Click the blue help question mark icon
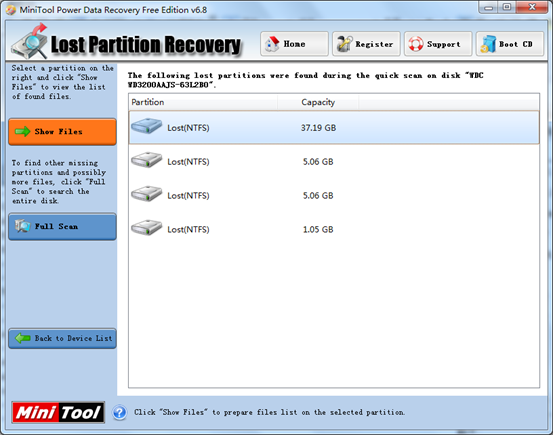 [x=120, y=412]
